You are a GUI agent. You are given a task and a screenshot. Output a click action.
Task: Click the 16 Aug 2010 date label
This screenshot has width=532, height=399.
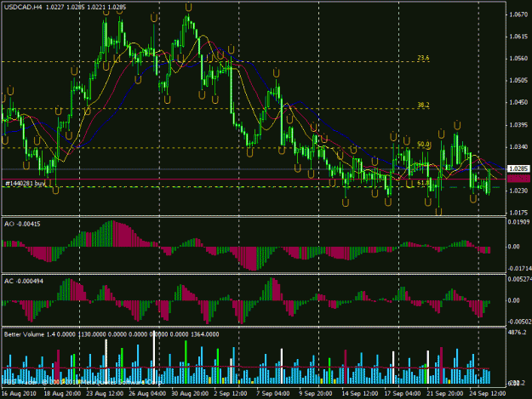19,394
